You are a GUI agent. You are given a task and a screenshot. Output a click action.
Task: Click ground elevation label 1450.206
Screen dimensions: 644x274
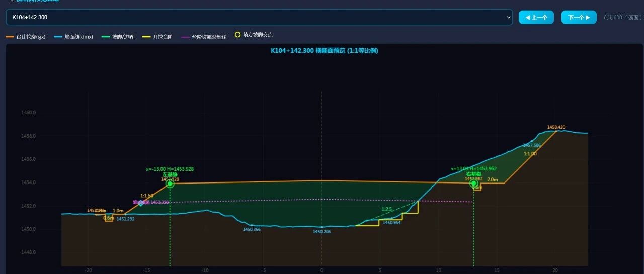tap(321, 232)
